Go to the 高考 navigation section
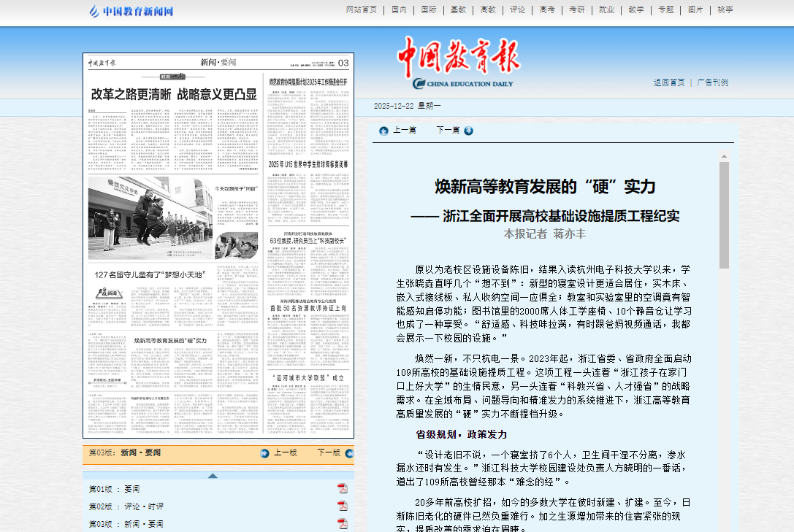The width and height of the screenshot is (794, 532). (547, 9)
